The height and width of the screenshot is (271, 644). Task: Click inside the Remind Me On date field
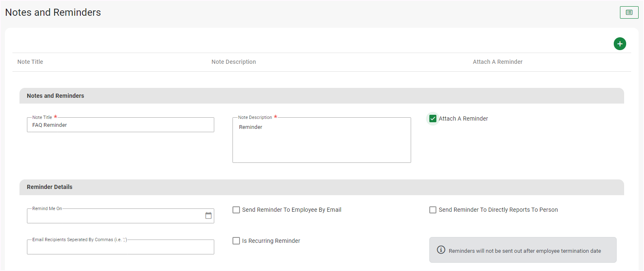click(x=114, y=216)
